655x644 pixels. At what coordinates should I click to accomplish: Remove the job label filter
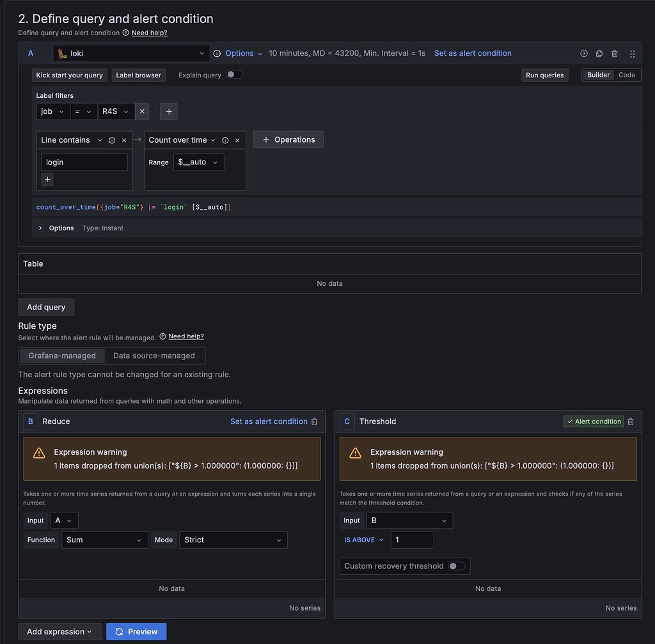coord(141,111)
